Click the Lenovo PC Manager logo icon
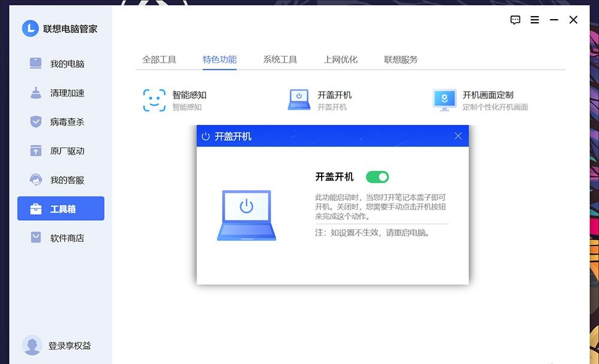Viewport: 599px width, 364px height. point(30,28)
